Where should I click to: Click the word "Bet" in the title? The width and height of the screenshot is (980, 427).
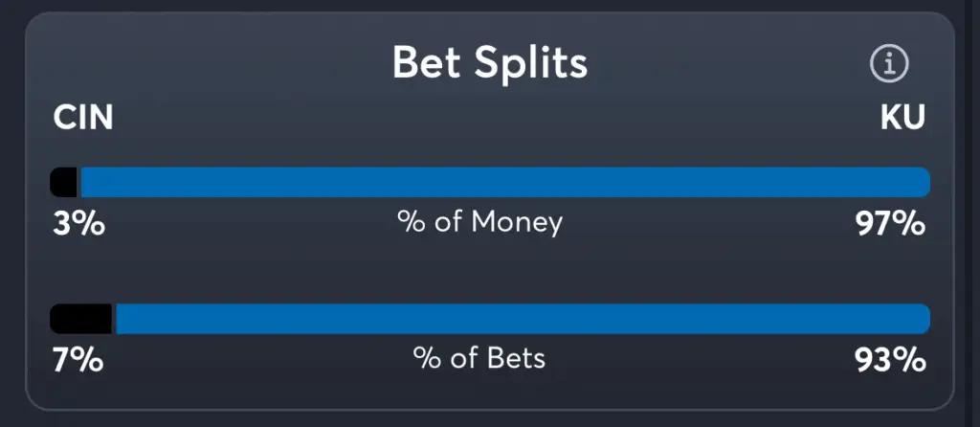coord(428,62)
